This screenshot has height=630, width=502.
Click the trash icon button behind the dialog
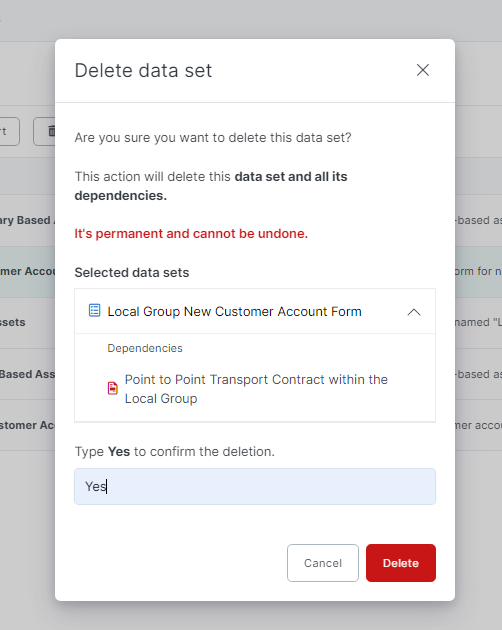tap(44, 131)
